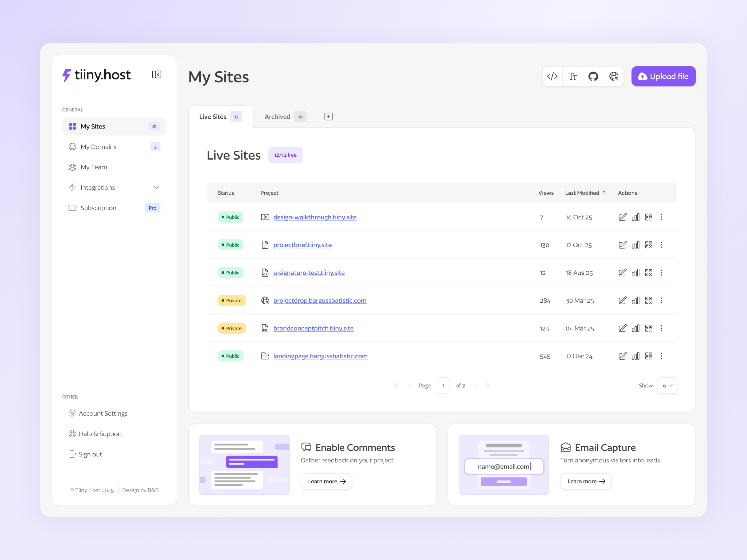The width and height of the screenshot is (747, 560).
Task: Add a new tab using the plus button
Action: 328,116
